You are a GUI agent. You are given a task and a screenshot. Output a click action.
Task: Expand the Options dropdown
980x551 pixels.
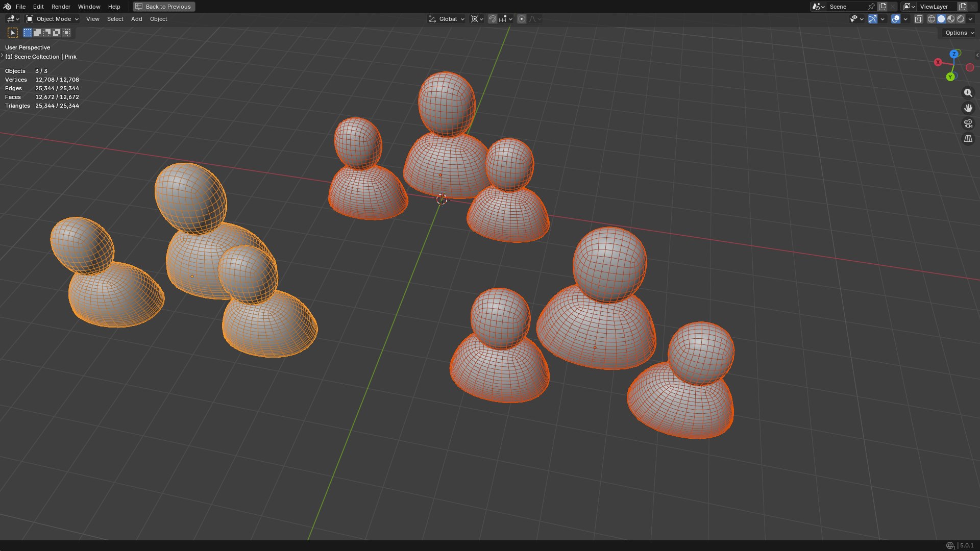click(x=960, y=33)
